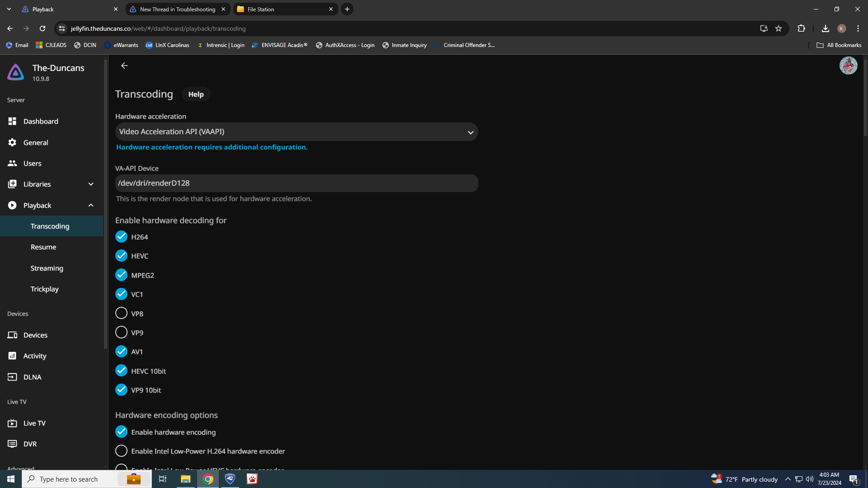The width and height of the screenshot is (868, 488).
Task: Enable VP8 hardware decoding checkbox
Action: point(121,313)
